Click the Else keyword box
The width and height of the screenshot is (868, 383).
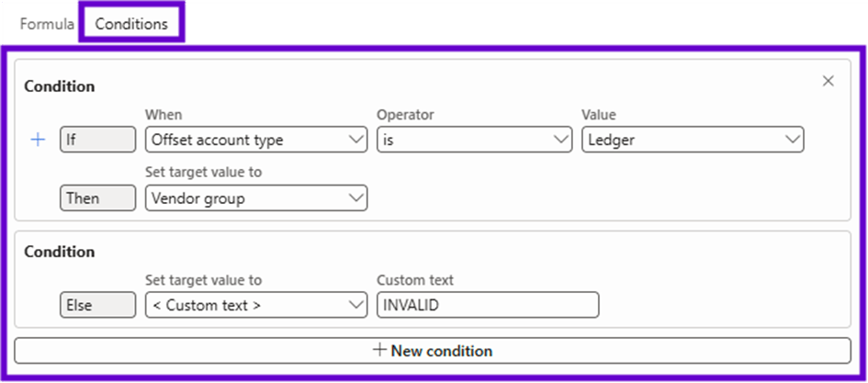[x=97, y=305]
